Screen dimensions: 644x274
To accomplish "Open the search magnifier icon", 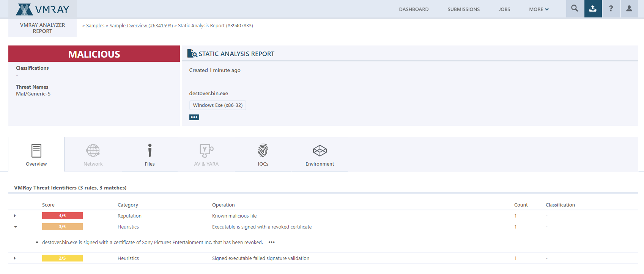I will pyautogui.click(x=575, y=8).
